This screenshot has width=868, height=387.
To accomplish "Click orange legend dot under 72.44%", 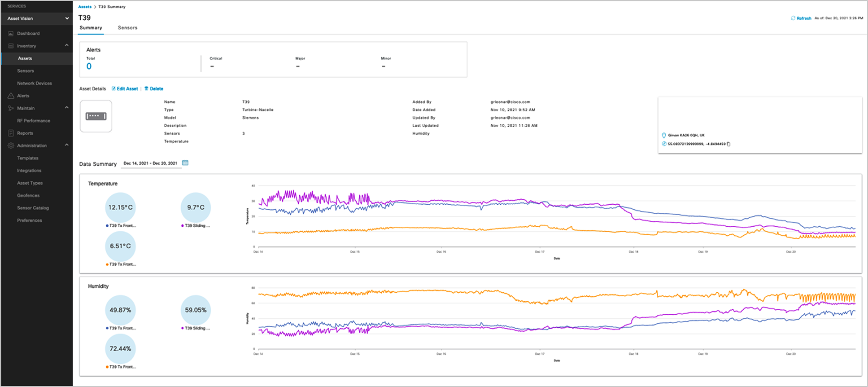I will 107,367.
